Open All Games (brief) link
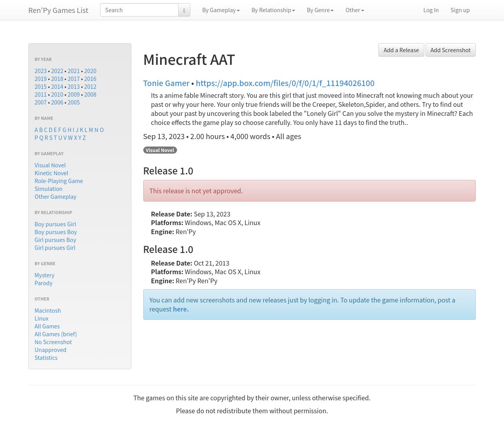Viewport: 504px width, 427px height. pos(56,334)
